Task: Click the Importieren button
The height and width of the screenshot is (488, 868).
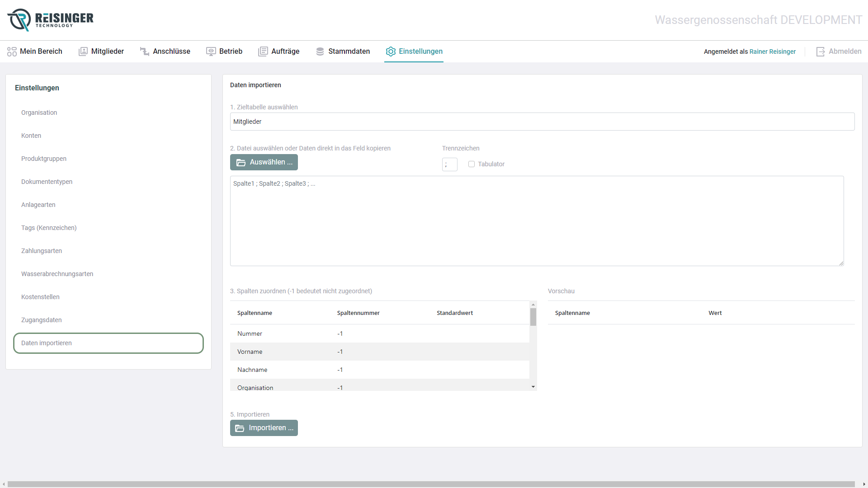Action: [x=264, y=428]
